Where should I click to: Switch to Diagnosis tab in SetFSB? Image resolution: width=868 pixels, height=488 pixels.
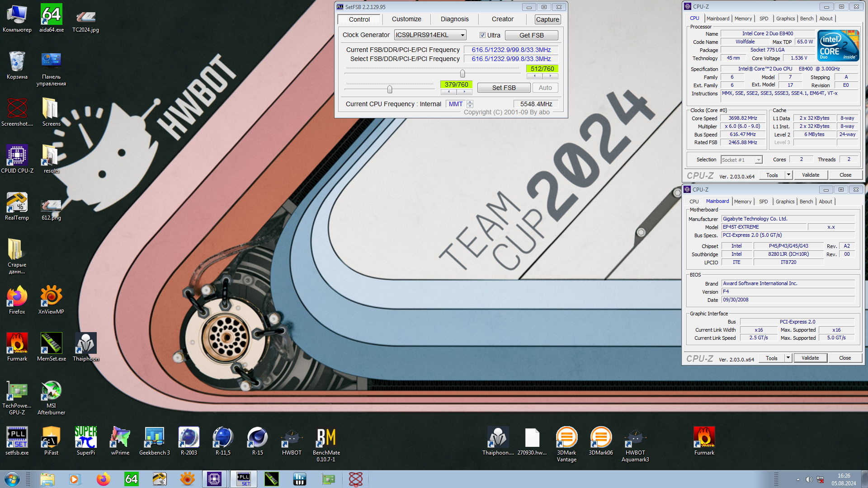(x=454, y=19)
